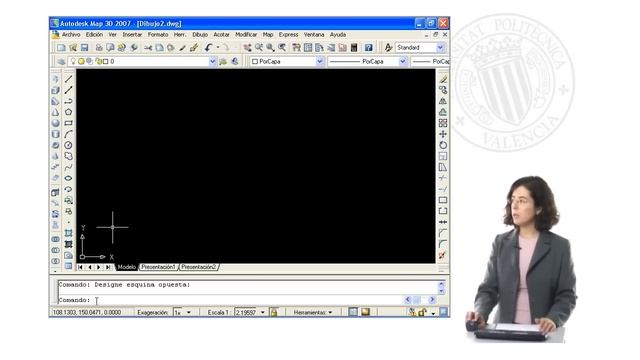Switch to the Presentación1 tab
Screen dimensions: 640x360
point(158,267)
